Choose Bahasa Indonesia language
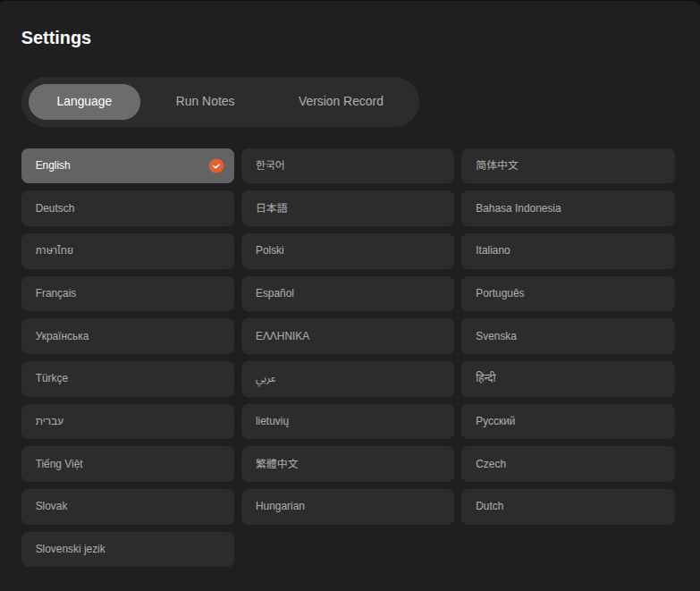The width and height of the screenshot is (700, 591). tap(568, 208)
